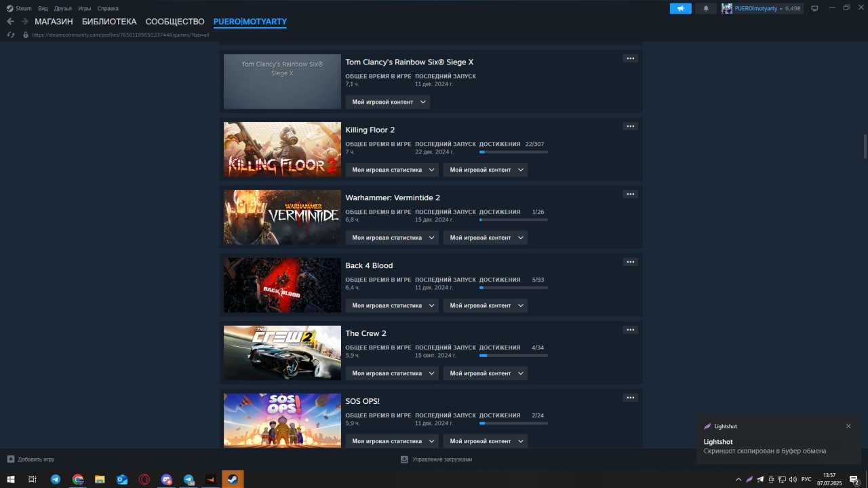Open options menu for Rainbow Six Siege X
Viewport: 868px width, 488px height.
[631, 58]
